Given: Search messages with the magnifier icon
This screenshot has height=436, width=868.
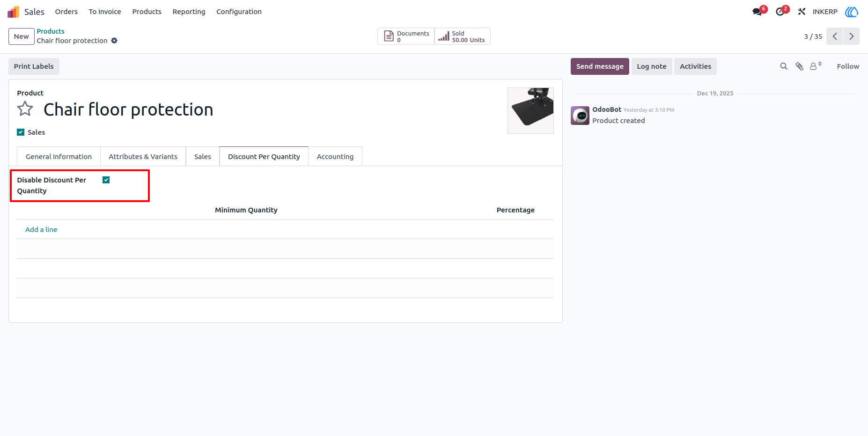Looking at the screenshot, I should [784, 66].
